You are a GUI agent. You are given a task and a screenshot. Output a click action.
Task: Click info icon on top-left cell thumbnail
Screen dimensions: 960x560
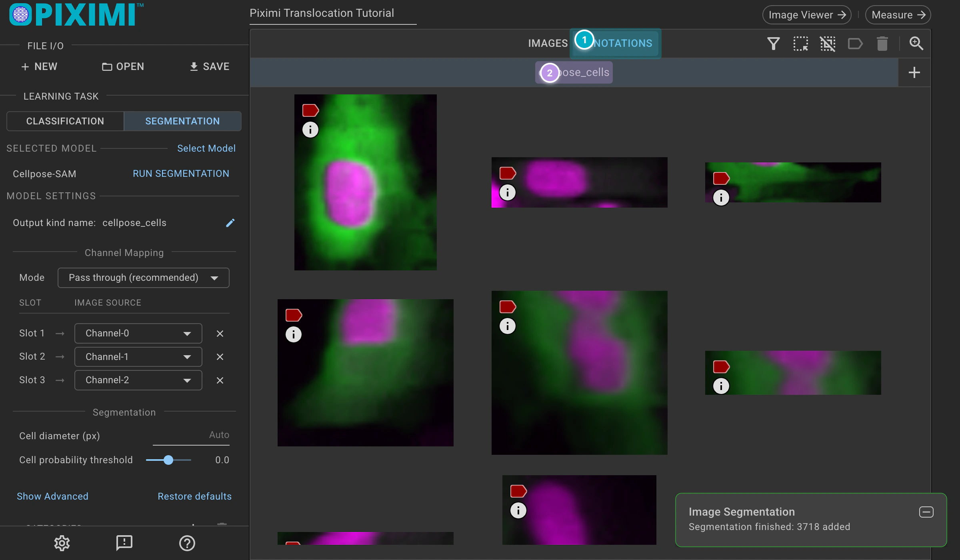310,130
